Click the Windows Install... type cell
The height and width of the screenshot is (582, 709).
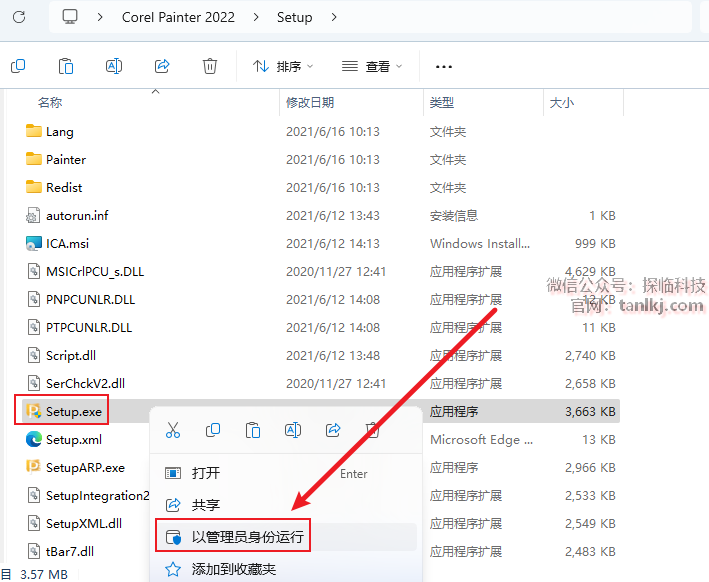coord(480,244)
